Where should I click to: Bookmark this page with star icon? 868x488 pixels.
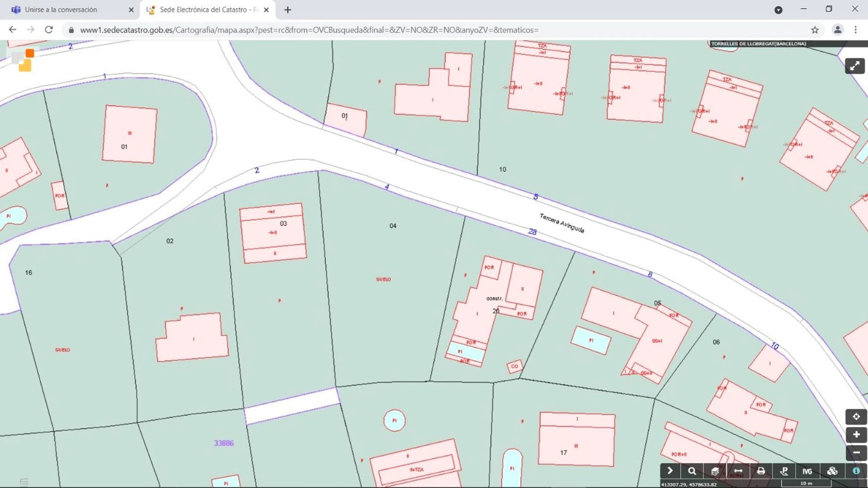(x=815, y=30)
